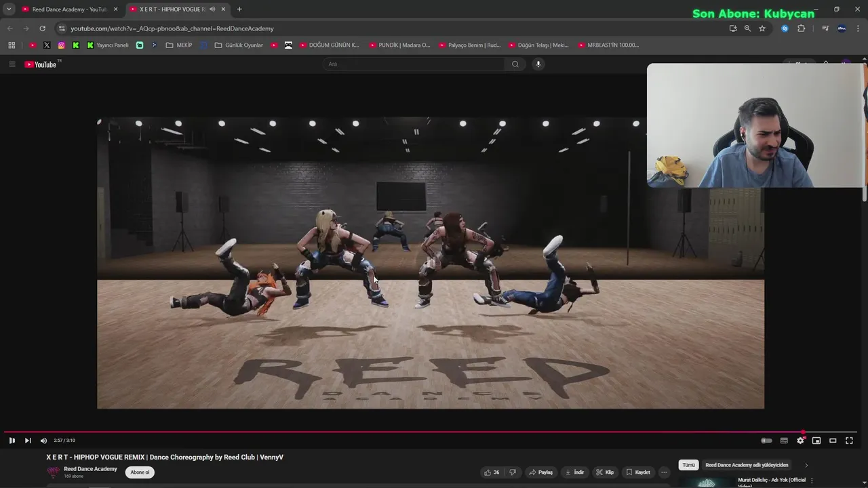The height and width of the screenshot is (488, 868).
Task: Expand more filter chips with right arrow
Action: pyautogui.click(x=806, y=465)
